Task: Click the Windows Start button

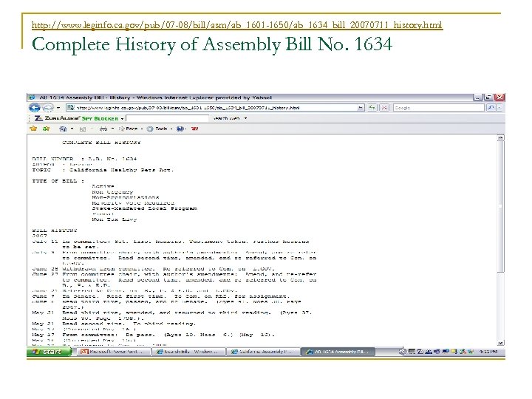Action: click(x=50, y=352)
